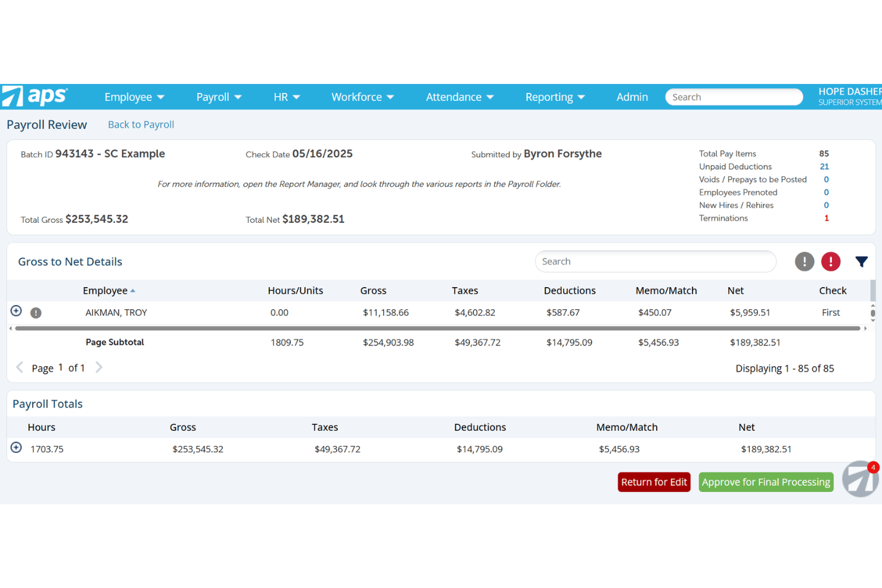Go to the previous page arrow
882x588 pixels.
[x=20, y=367]
